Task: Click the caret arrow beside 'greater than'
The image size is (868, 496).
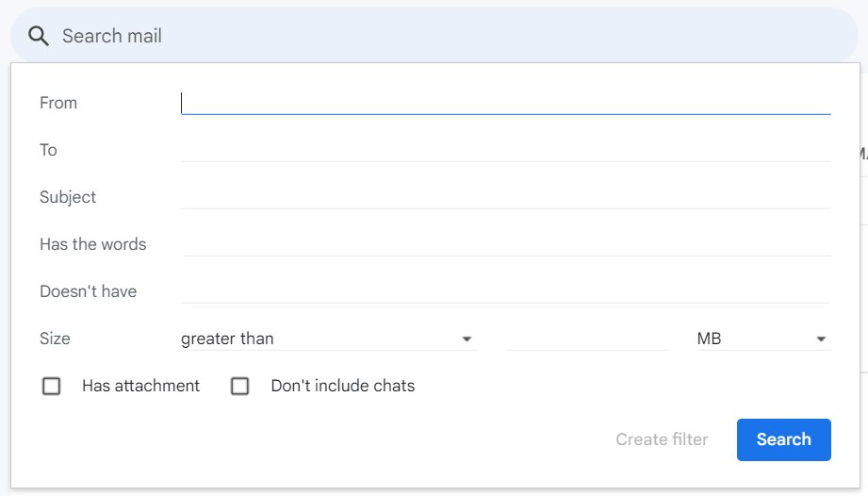Action: 467,339
